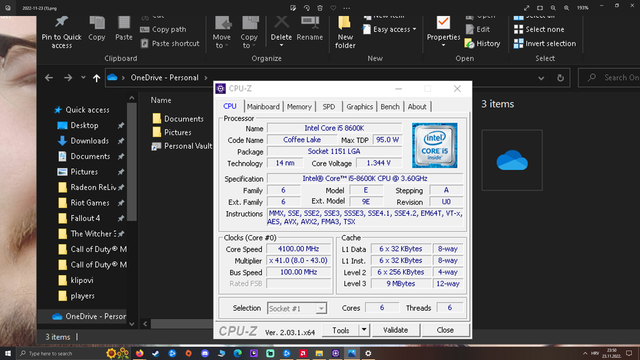Open the Delete dropdown in Organize group
The height and width of the screenshot is (360, 640).
tap(281, 45)
